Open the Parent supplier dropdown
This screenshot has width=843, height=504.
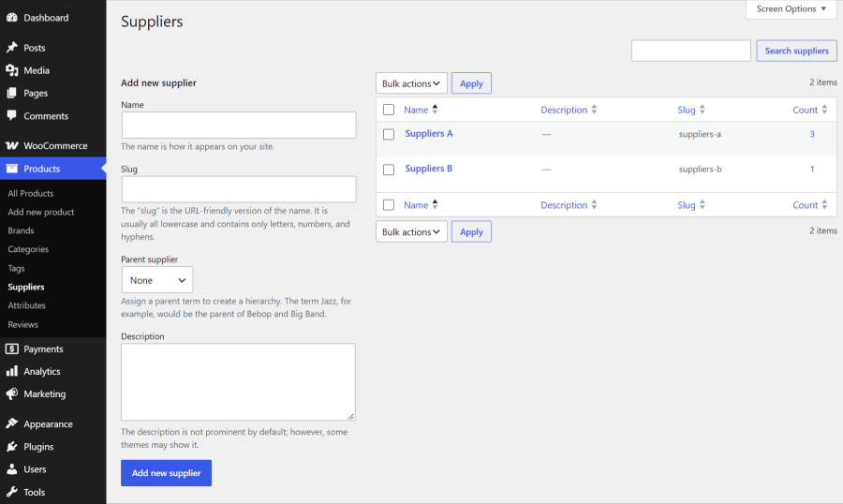[x=157, y=280]
